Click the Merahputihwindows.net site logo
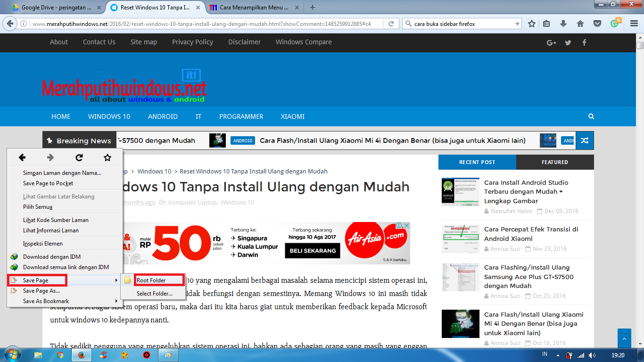 124,86
